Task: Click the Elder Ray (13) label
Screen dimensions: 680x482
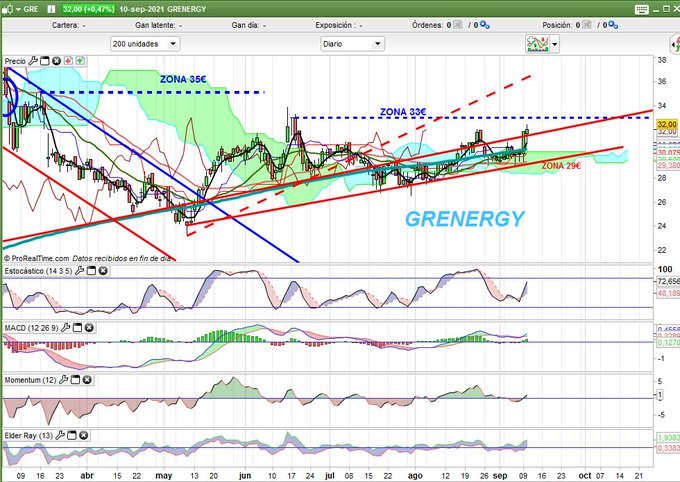Action: pyautogui.click(x=29, y=435)
